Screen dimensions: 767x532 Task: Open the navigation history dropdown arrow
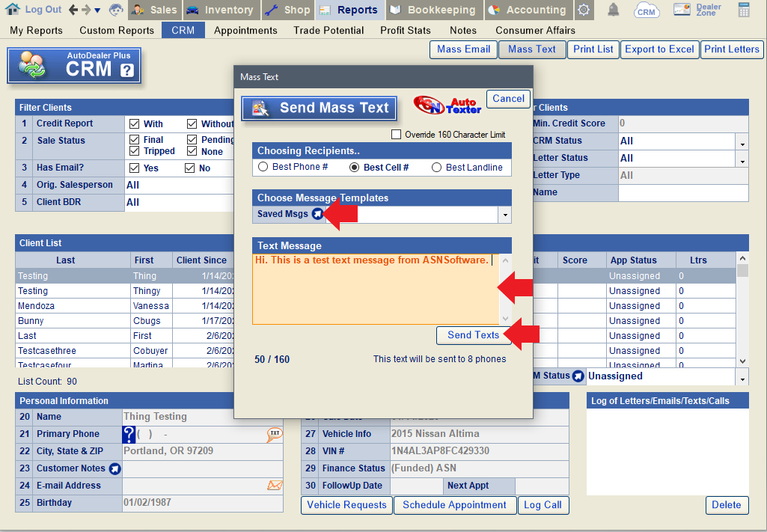pyautogui.click(x=97, y=10)
